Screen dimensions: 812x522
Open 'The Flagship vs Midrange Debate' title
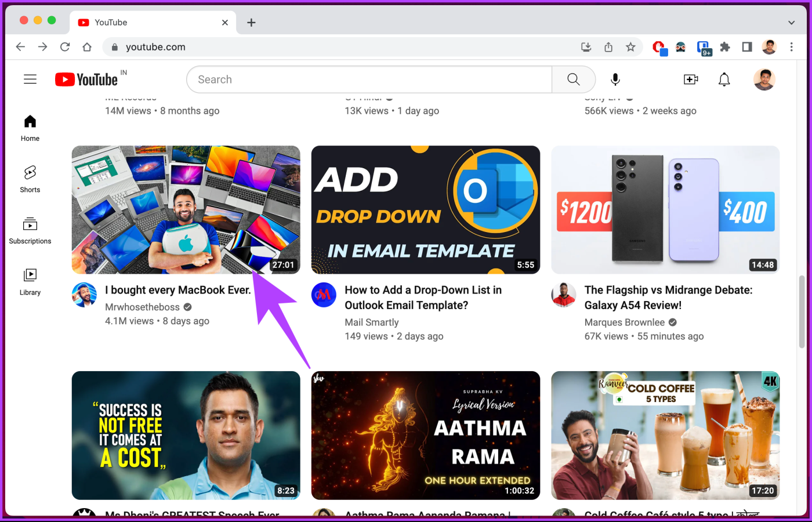tap(668, 298)
